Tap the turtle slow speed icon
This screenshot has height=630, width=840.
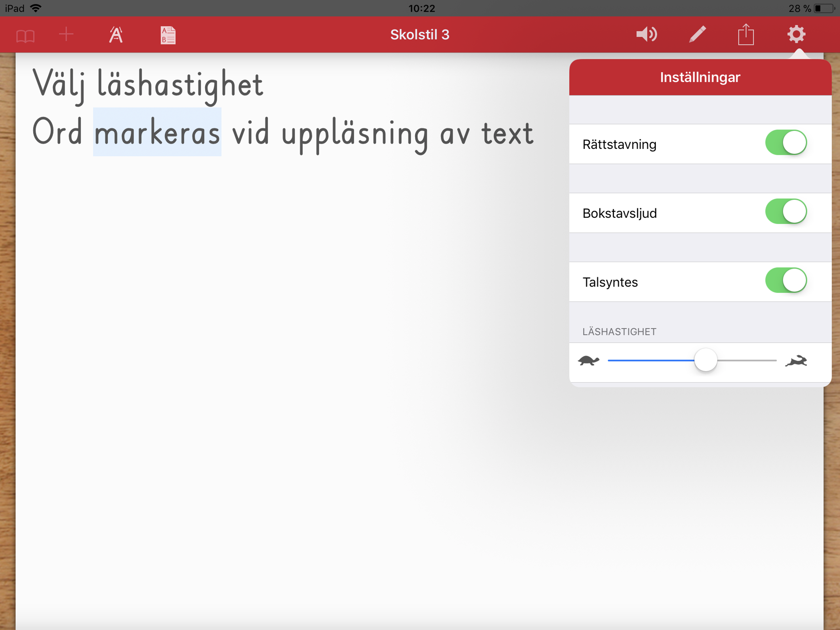pos(588,360)
